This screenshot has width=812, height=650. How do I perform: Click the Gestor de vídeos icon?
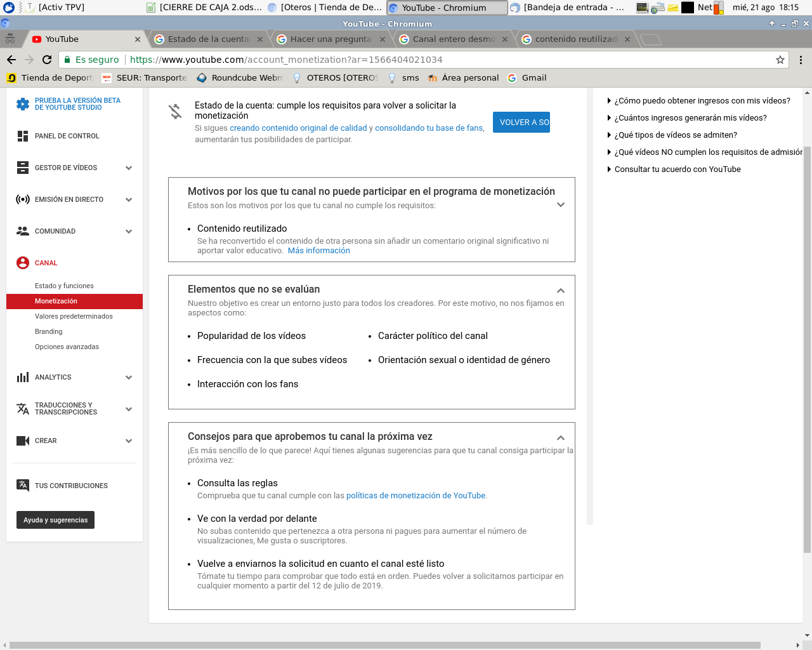pyautogui.click(x=23, y=168)
